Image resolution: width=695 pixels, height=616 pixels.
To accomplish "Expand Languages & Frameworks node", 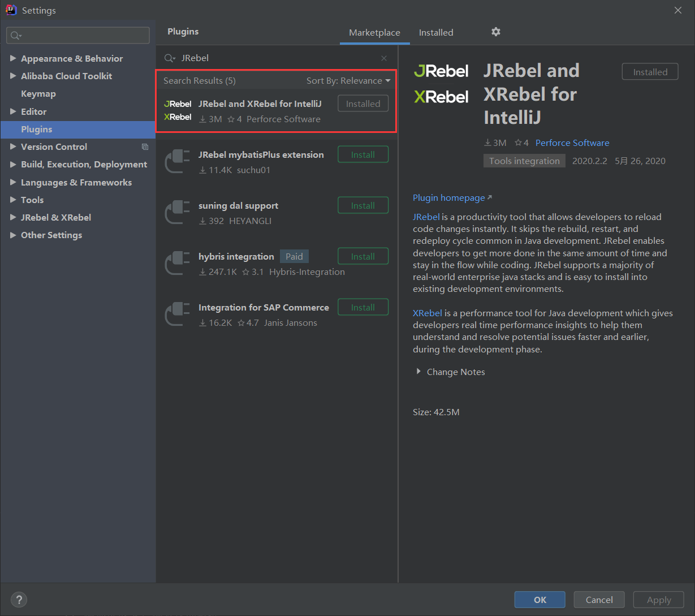I will (x=13, y=182).
